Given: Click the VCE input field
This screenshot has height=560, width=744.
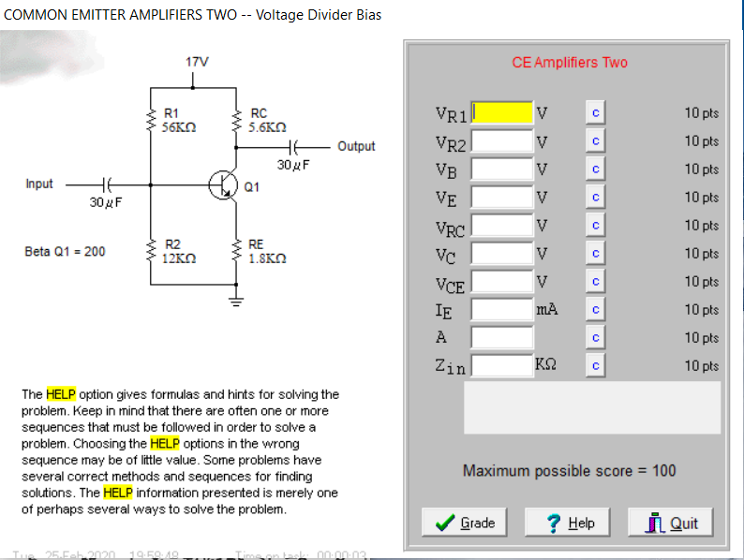Looking at the screenshot, I should click(502, 281).
